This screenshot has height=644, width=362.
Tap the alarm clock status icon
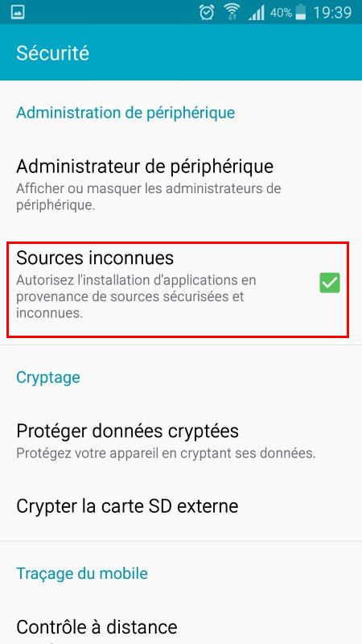coord(207,12)
